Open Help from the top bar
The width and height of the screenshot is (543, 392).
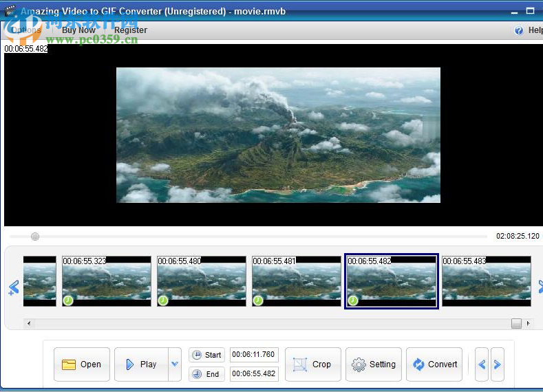click(x=529, y=30)
